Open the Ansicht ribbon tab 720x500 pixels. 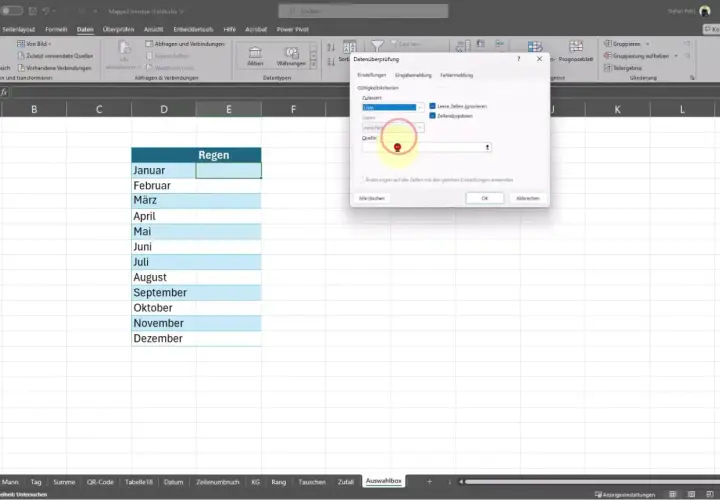[153, 29]
